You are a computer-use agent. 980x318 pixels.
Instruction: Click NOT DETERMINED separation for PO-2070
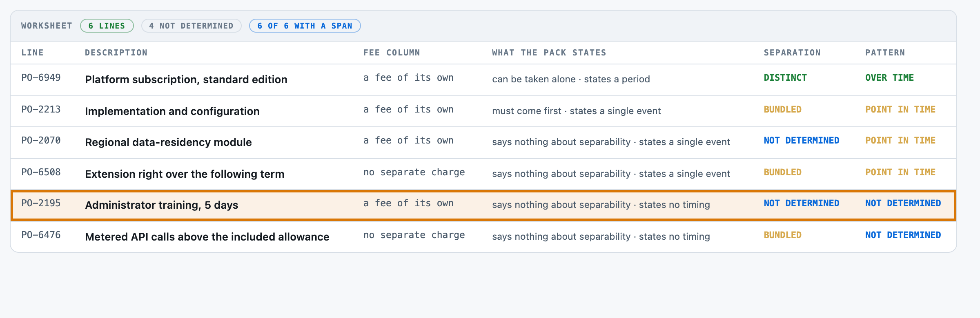(x=802, y=140)
